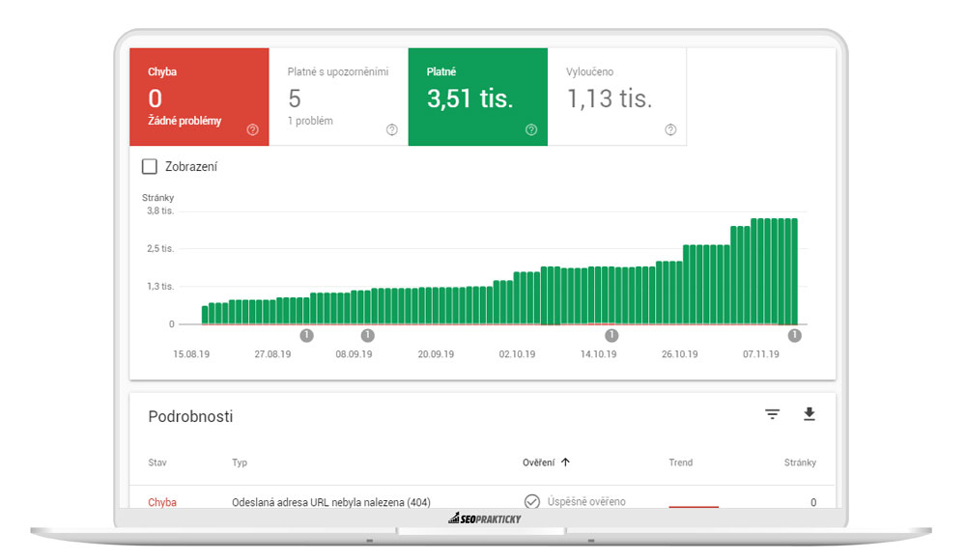Screen dimensions: 966x560
Task: Click the checkmark icon beside Úspěšně ověřeno
Action: [531, 501]
